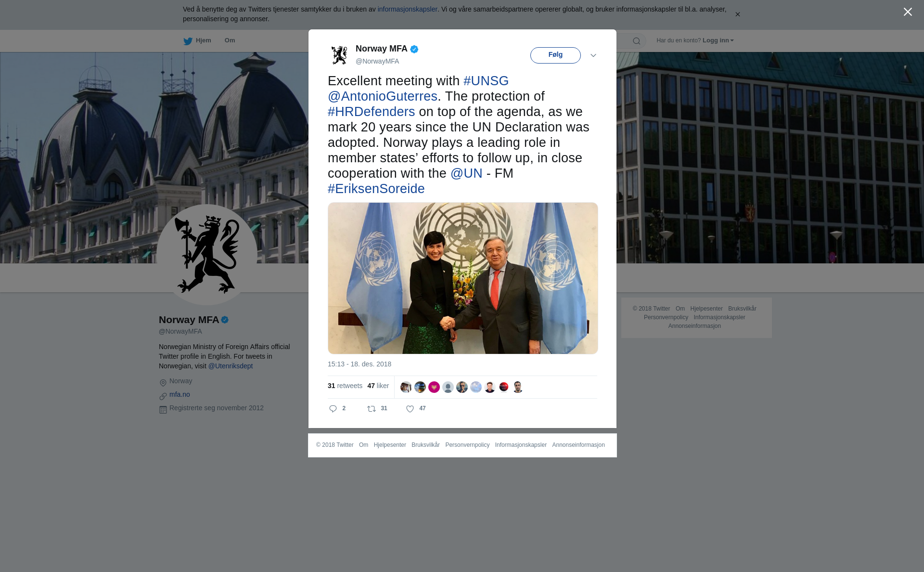The image size is (924, 572).
Task: Close the tweet overlay with the X icon
Action: coord(908,12)
